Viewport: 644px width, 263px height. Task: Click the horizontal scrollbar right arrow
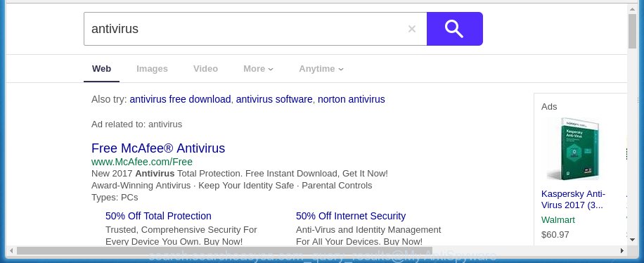click(622, 250)
